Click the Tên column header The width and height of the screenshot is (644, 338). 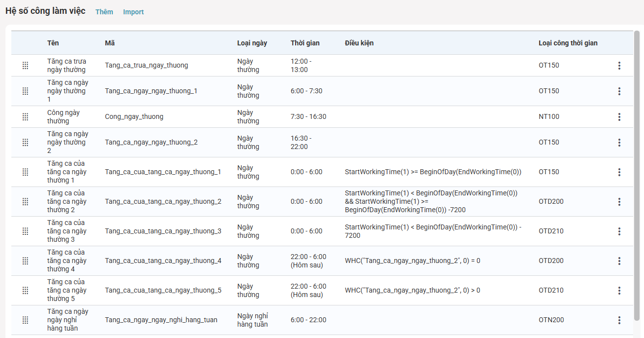coord(53,43)
